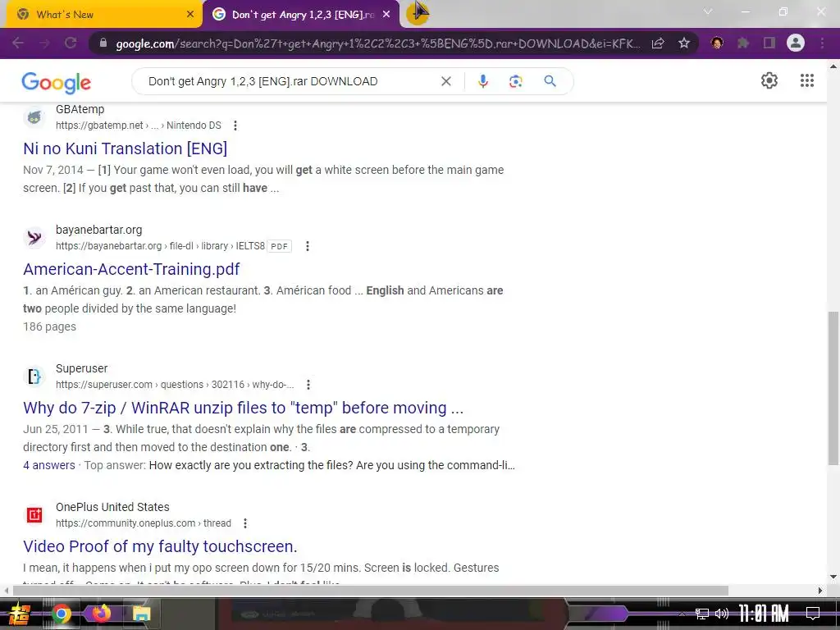
Task: Click the 4 answers link
Action: pyautogui.click(x=49, y=465)
